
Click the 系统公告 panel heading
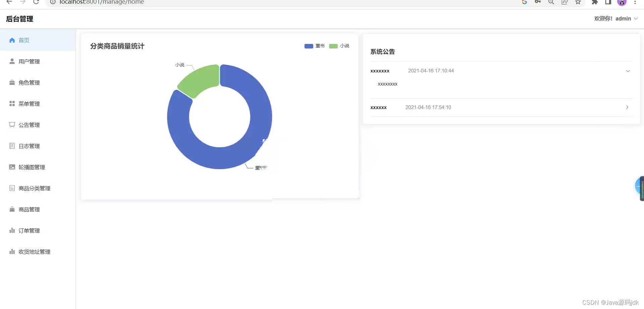pyautogui.click(x=383, y=52)
